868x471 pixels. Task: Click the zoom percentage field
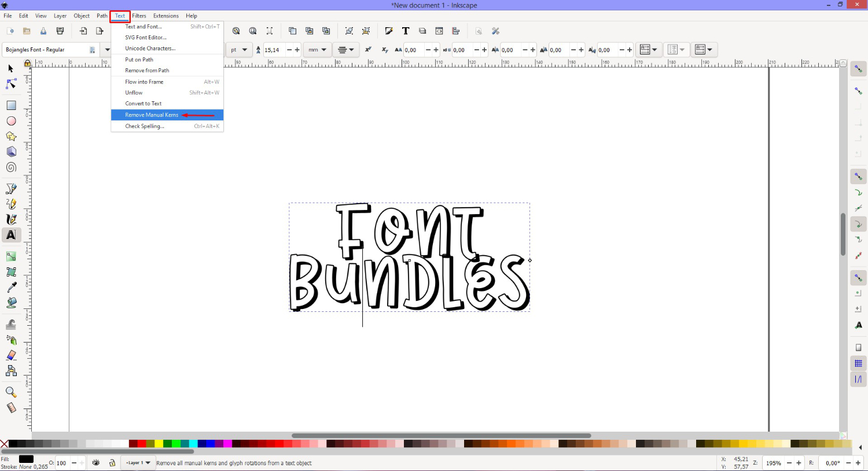773,463
